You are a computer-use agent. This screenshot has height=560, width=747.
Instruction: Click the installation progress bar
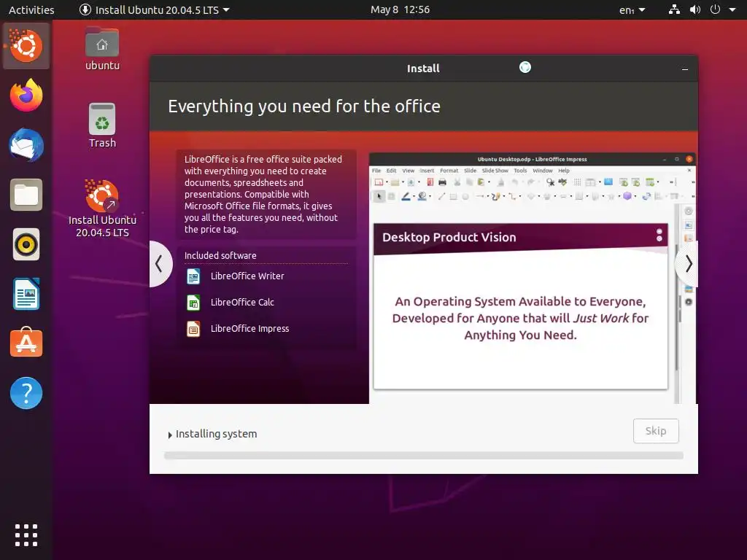point(424,456)
